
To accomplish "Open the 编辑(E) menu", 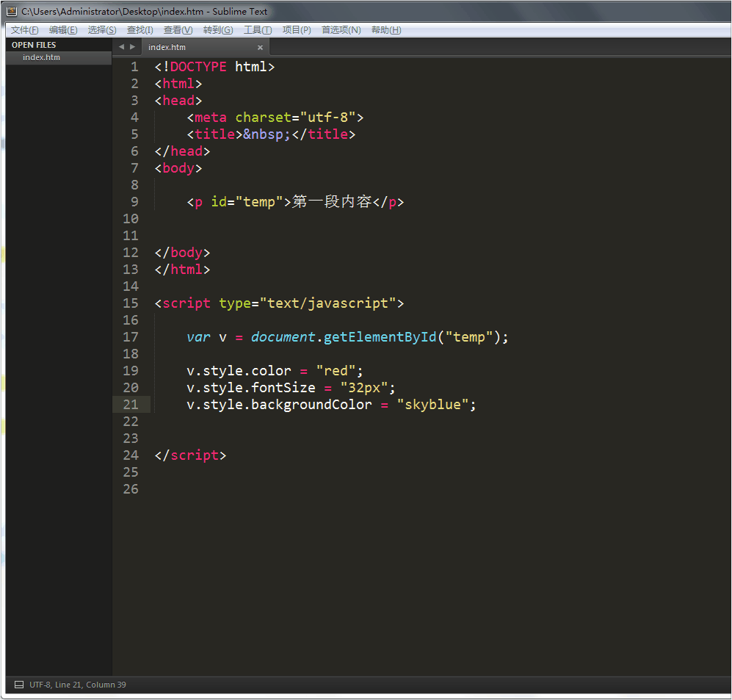I will (63, 30).
